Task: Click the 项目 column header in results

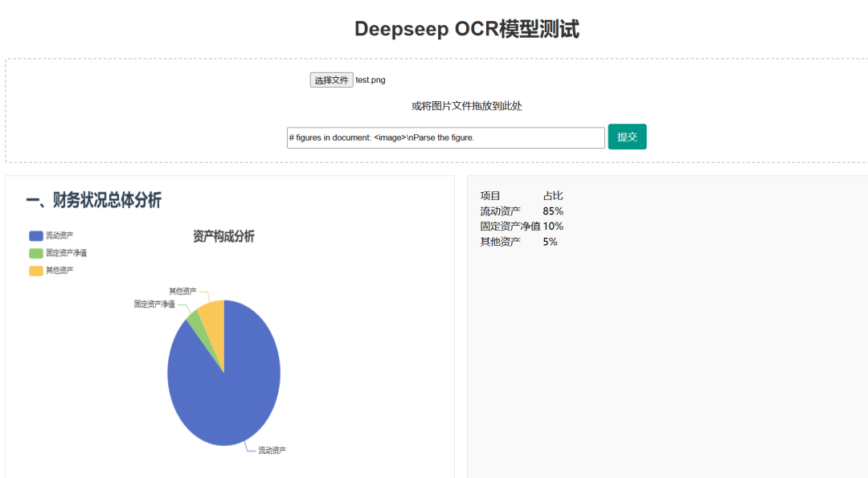Action: click(x=490, y=196)
